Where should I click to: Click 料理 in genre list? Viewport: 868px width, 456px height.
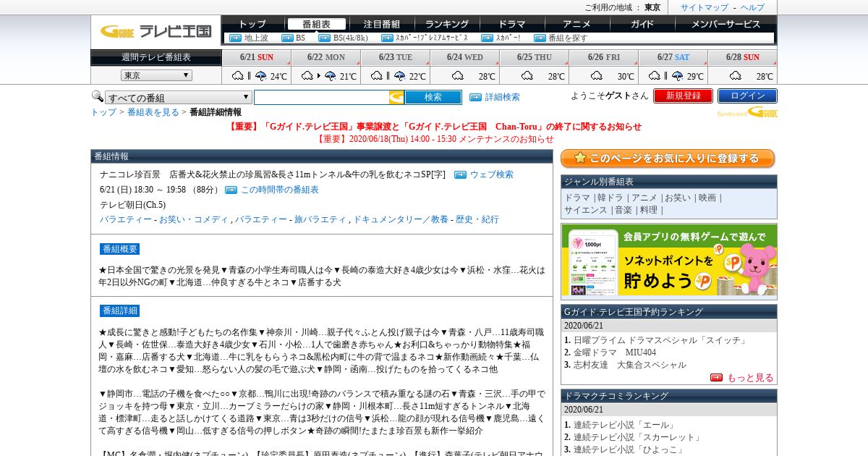(649, 210)
